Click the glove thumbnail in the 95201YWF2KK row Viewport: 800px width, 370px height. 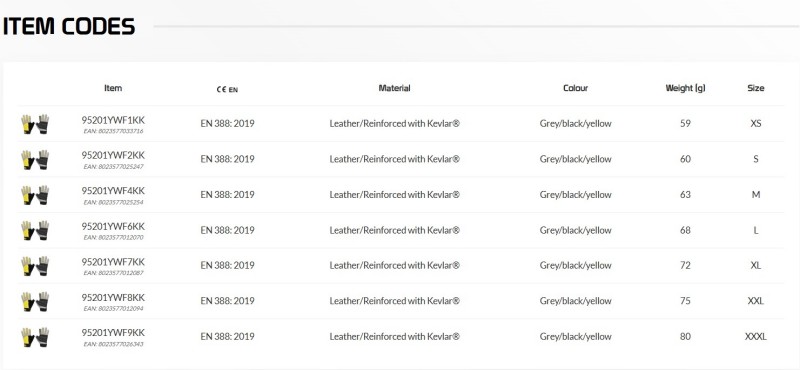[35, 160]
